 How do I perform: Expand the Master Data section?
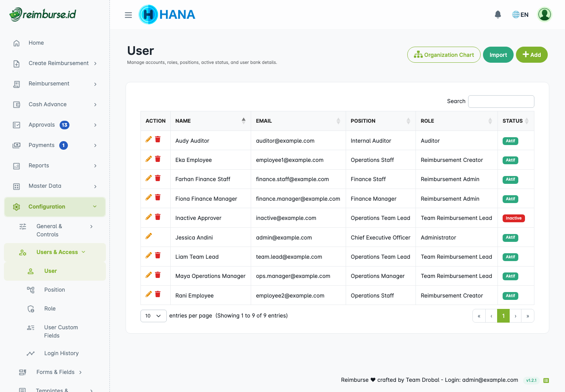coord(55,186)
